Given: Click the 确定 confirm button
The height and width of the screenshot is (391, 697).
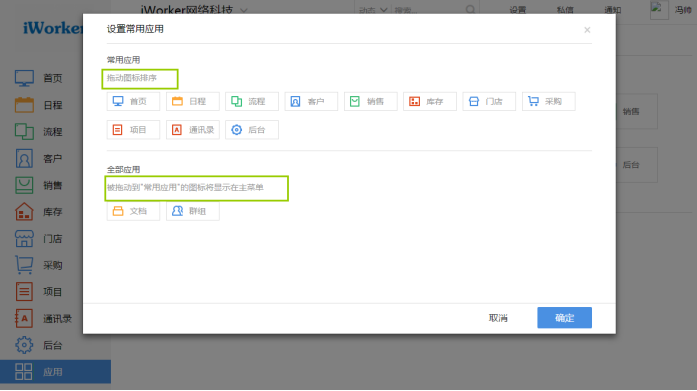Looking at the screenshot, I should (564, 318).
